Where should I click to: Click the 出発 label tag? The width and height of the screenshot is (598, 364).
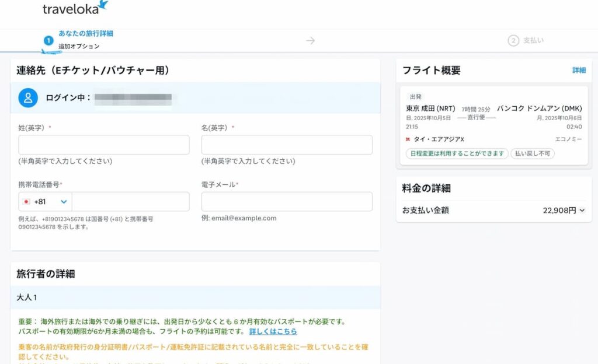pyautogui.click(x=416, y=97)
